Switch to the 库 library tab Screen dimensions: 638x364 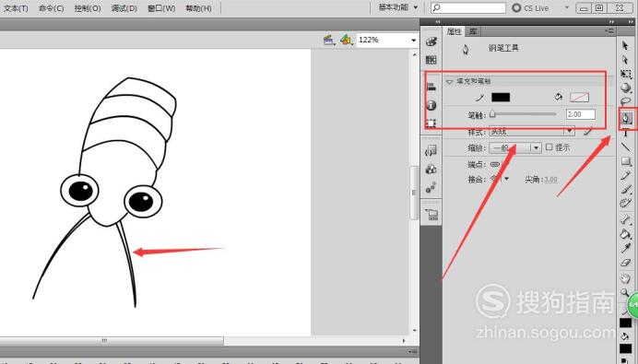click(x=472, y=31)
